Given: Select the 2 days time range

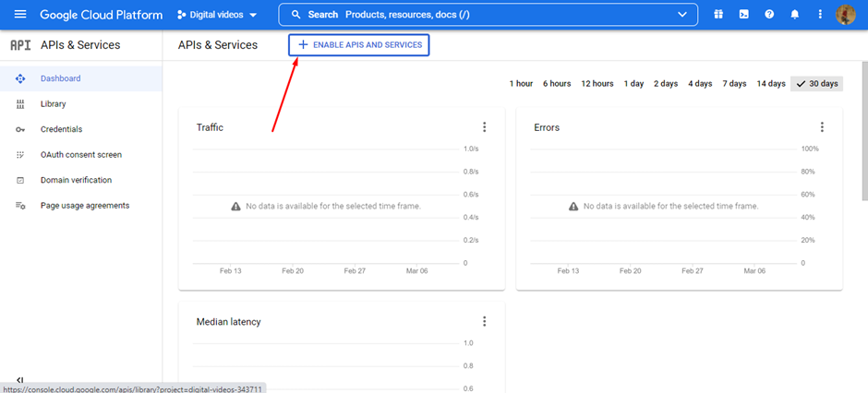Looking at the screenshot, I should point(666,84).
